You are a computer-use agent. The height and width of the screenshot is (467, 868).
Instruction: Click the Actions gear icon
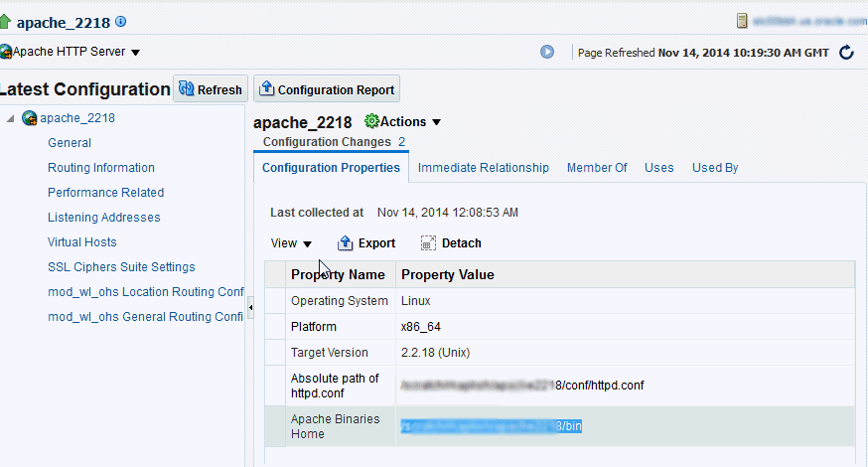pos(372,121)
